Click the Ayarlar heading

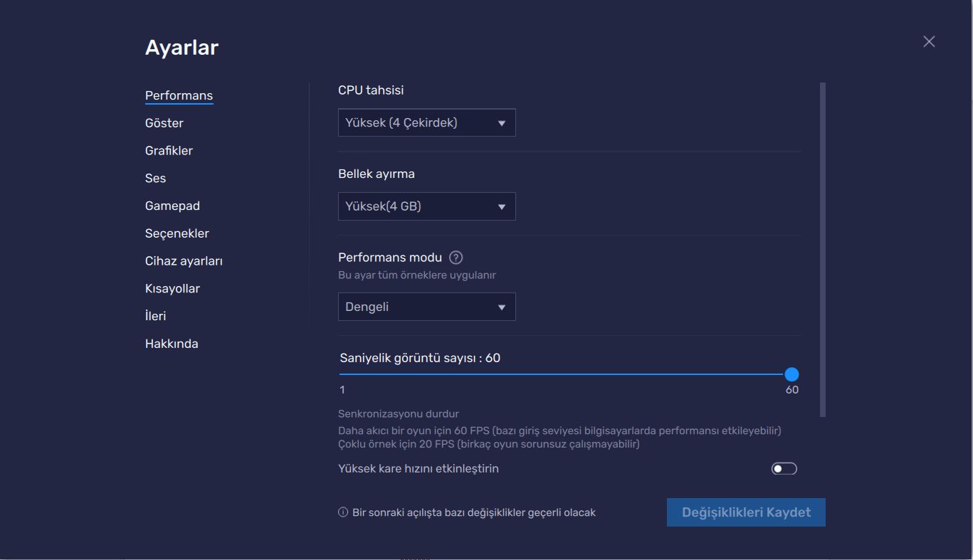point(182,48)
